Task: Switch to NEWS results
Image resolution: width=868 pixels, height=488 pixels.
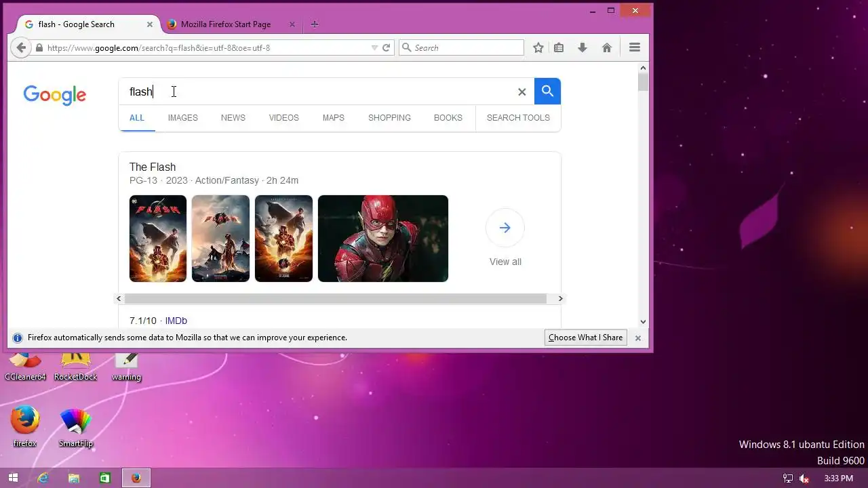Action: click(x=233, y=118)
